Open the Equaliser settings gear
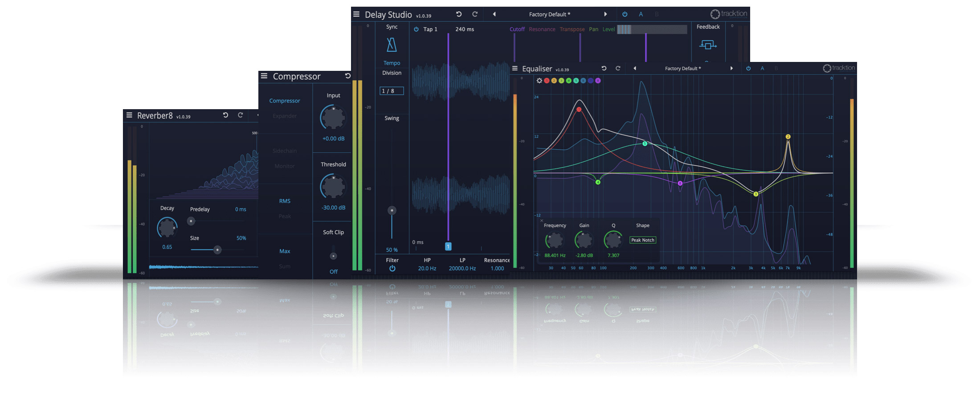 (x=539, y=81)
